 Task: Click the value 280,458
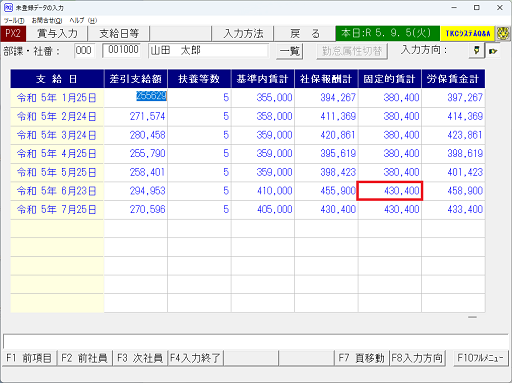[x=147, y=135]
